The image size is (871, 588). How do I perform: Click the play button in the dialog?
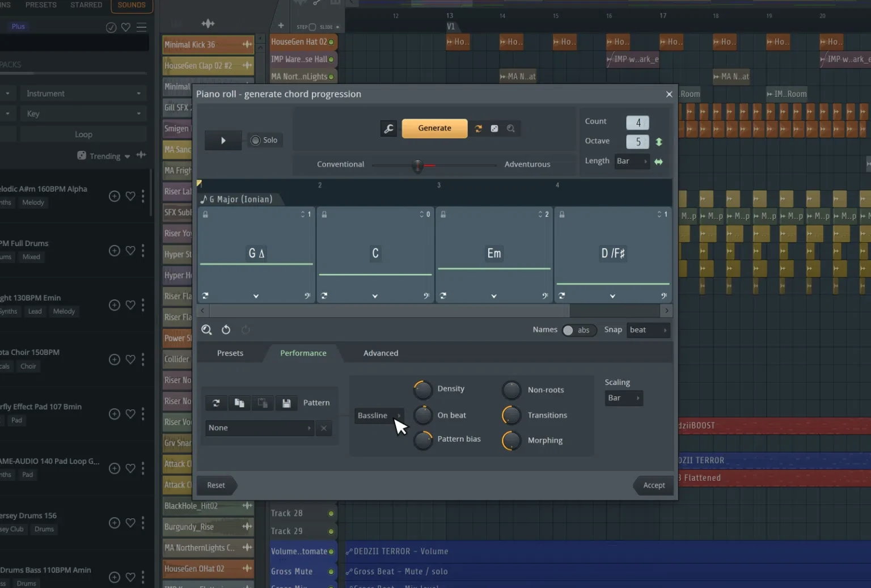[x=223, y=140]
